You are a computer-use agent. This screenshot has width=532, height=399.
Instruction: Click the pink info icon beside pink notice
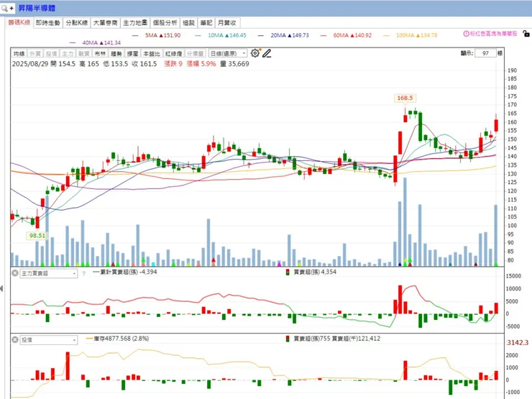coord(466,34)
